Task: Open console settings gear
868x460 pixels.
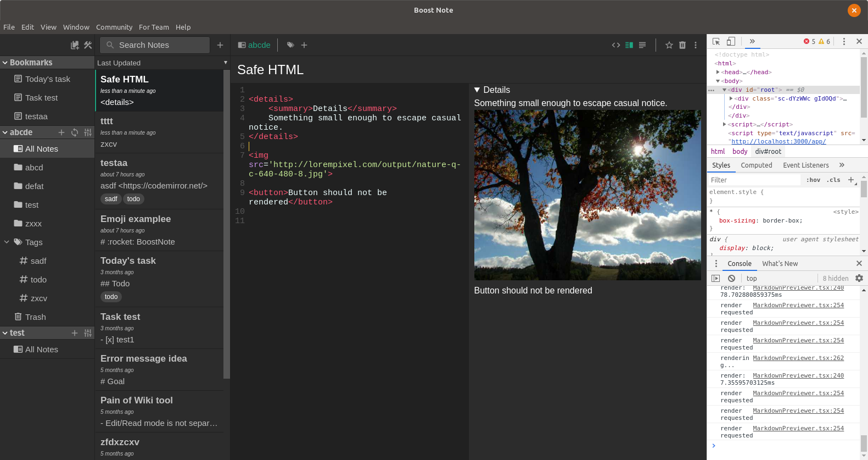Action: tap(859, 279)
